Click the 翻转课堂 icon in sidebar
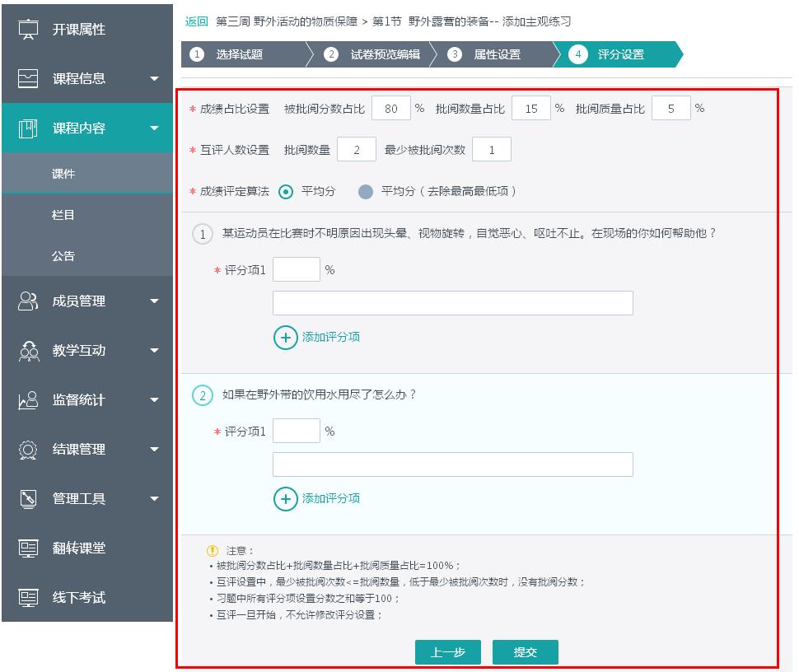 [29, 548]
